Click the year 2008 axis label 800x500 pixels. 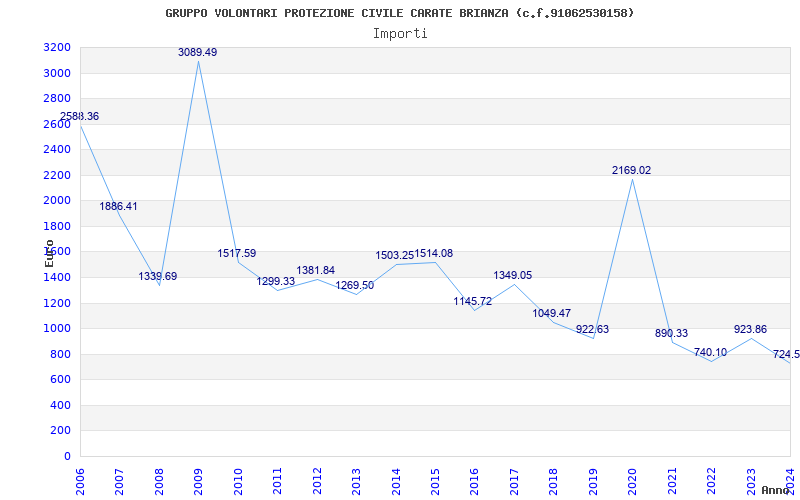pos(159,482)
